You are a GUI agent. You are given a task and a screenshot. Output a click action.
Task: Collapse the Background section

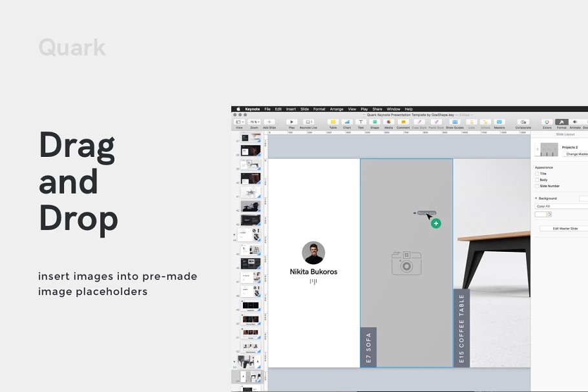pyautogui.click(x=535, y=198)
